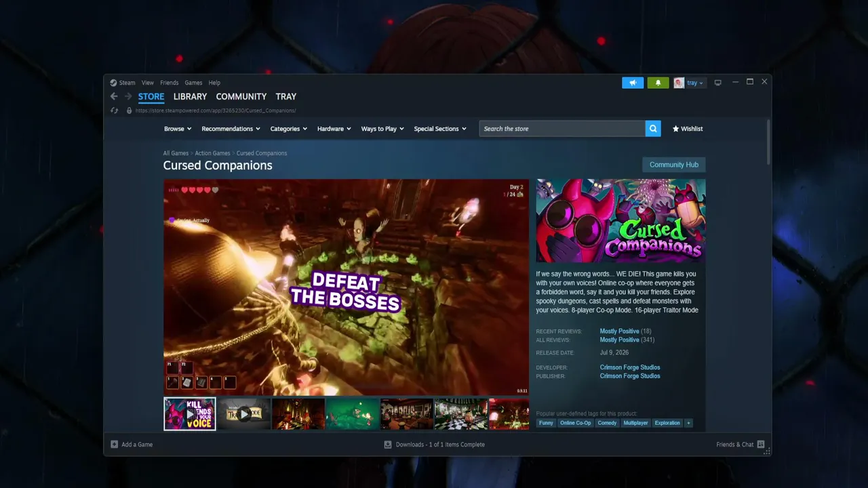Open the Games menu
Screen dimensions: 868x488
pos(193,83)
